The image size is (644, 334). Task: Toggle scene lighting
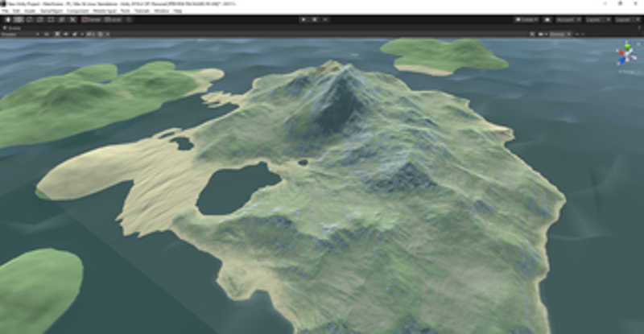(x=57, y=34)
